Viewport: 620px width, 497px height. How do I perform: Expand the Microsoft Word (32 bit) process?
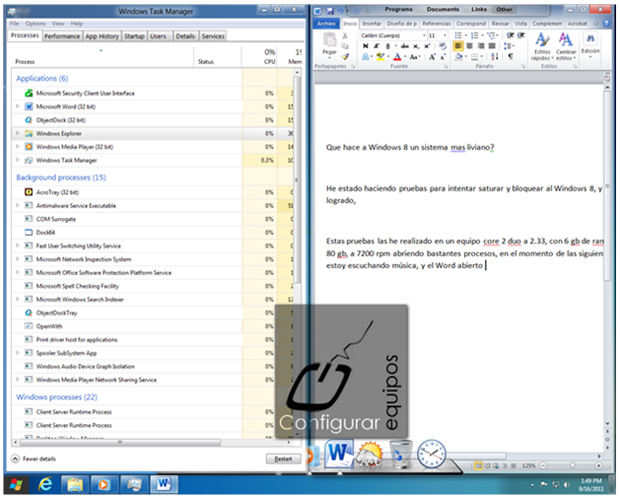[17, 106]
